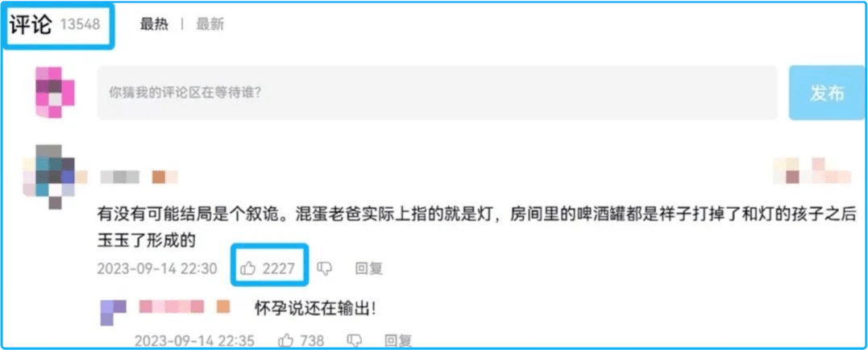Like the reply with 738 likes
The image size is (868, 350).
point(301,340)
